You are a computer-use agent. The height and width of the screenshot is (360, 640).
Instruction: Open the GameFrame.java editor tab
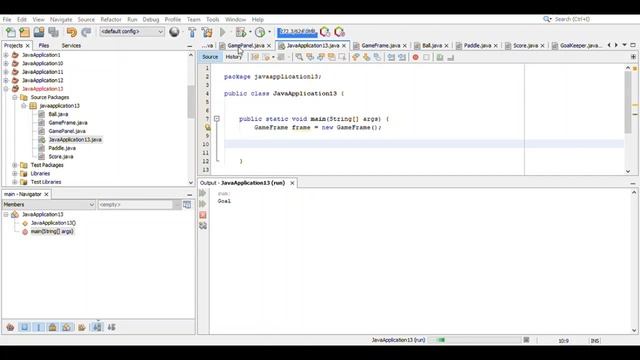(x=380, y=46)
